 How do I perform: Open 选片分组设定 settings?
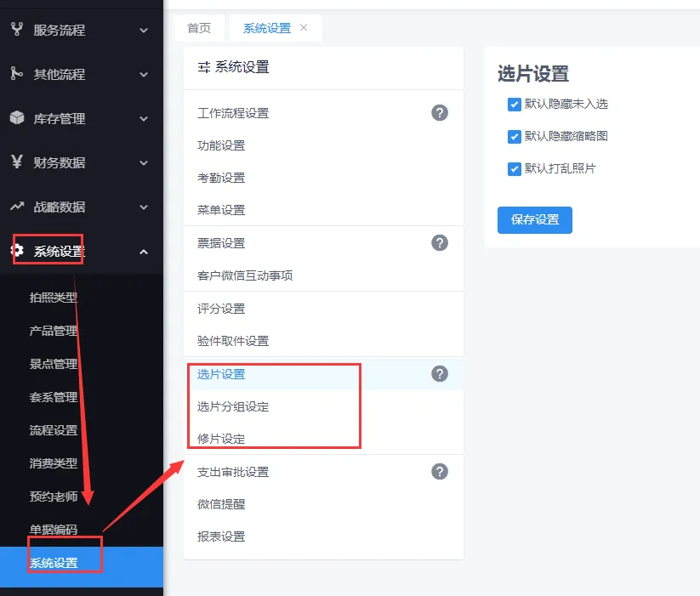click(233, 406)
